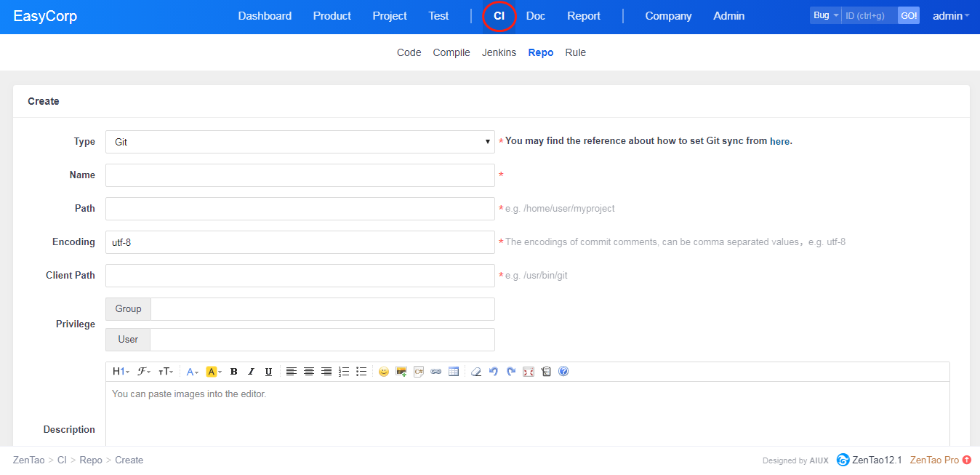This screenshot has height=475, width=980.
Task: Undo the last edit in the editor
Action: [x=494, y=372]
